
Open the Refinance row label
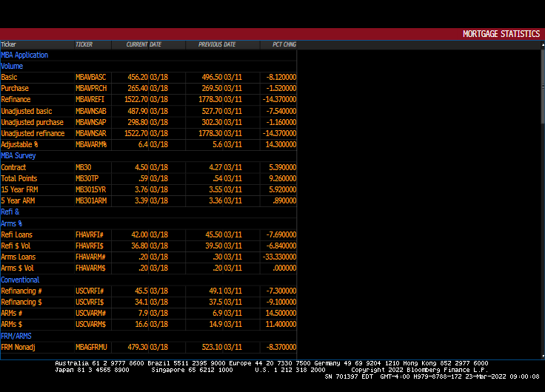(16, 100)
